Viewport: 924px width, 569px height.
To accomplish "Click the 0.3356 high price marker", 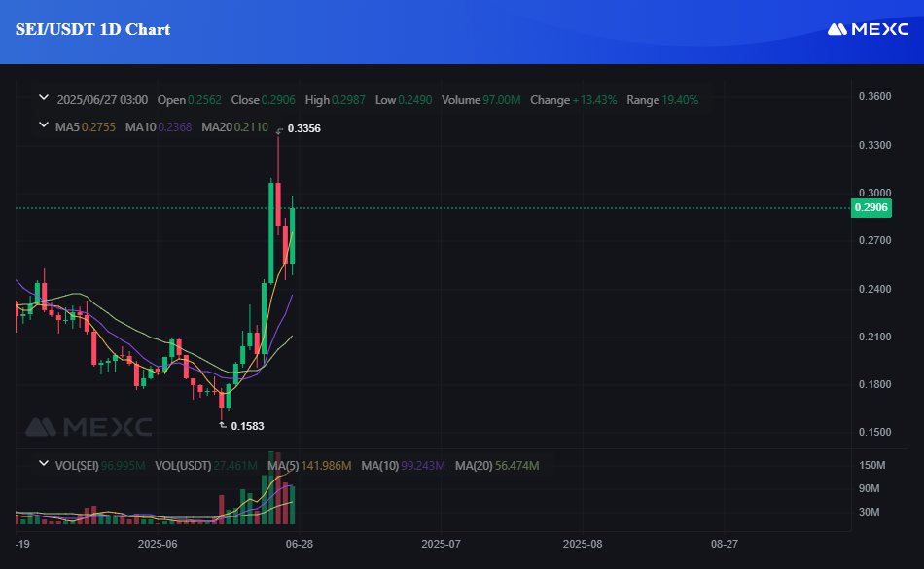I will point(304,128).
